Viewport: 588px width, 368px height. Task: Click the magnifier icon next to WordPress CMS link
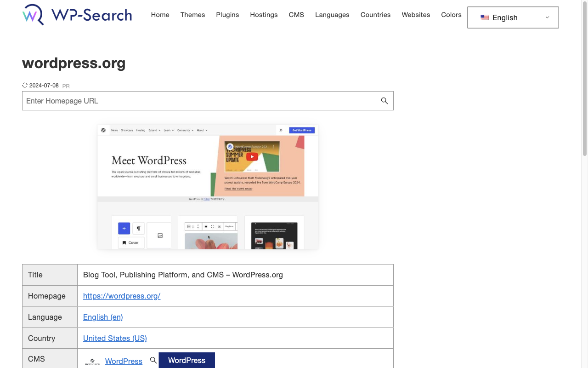pos(153,361)
